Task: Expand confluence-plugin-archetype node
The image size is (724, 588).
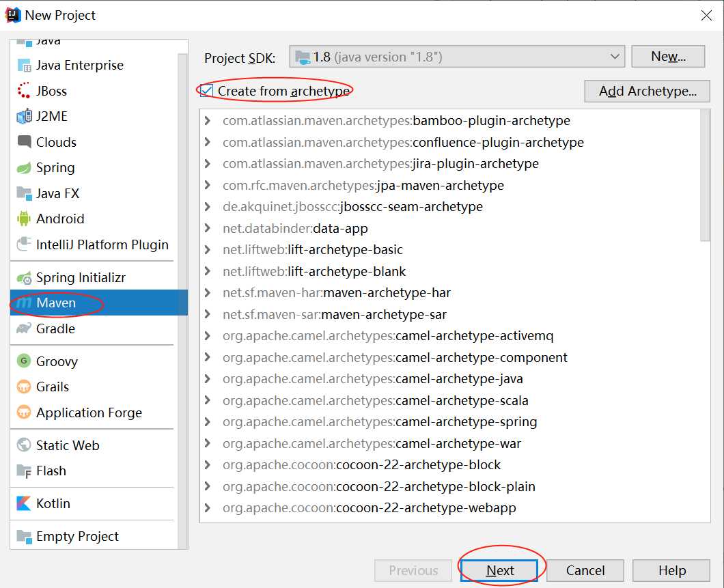Action: 208,142
